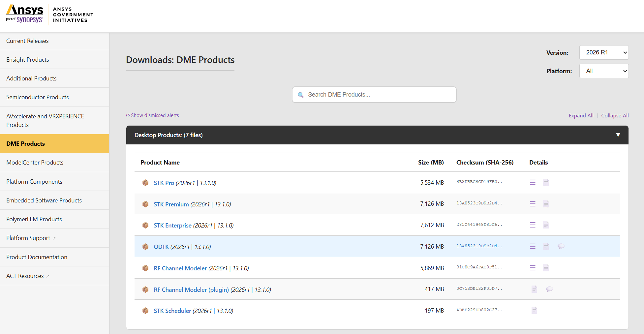This screenshot has height=334, width=644.
Task: Open PolymerFEM Products in the sidebar
Action: [55, 219]
